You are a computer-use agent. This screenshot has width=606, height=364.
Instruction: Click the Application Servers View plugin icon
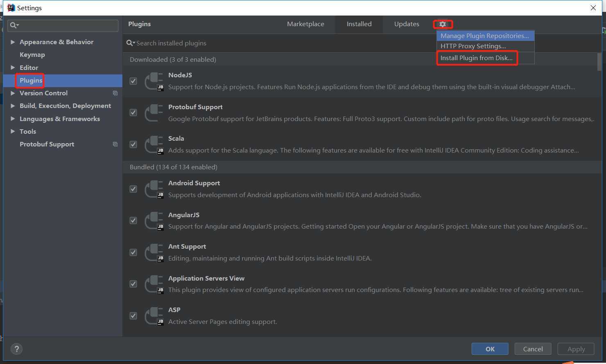[x=154, y=284]
